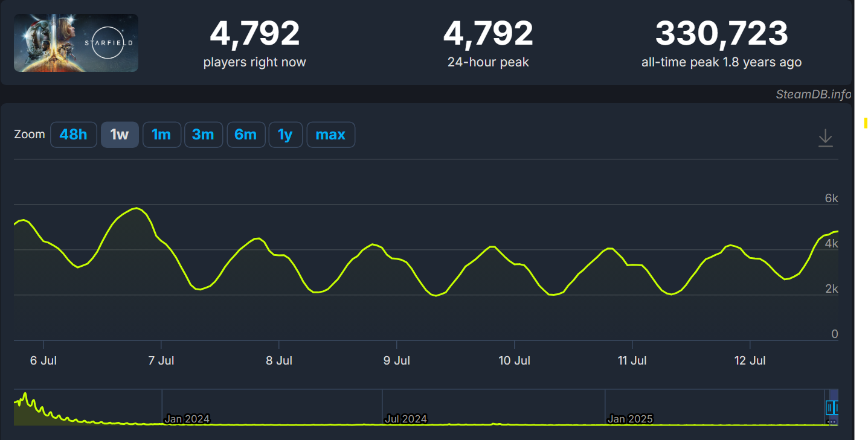Open the Starfield game thumbnail
The height and width of the screenshot is (440, 868).
coord(76,43)
